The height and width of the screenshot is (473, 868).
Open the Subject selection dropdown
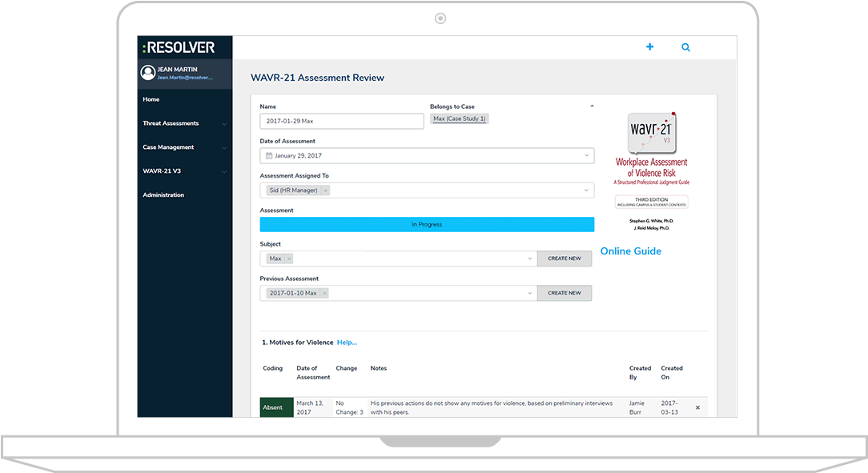tap(529, 259)
